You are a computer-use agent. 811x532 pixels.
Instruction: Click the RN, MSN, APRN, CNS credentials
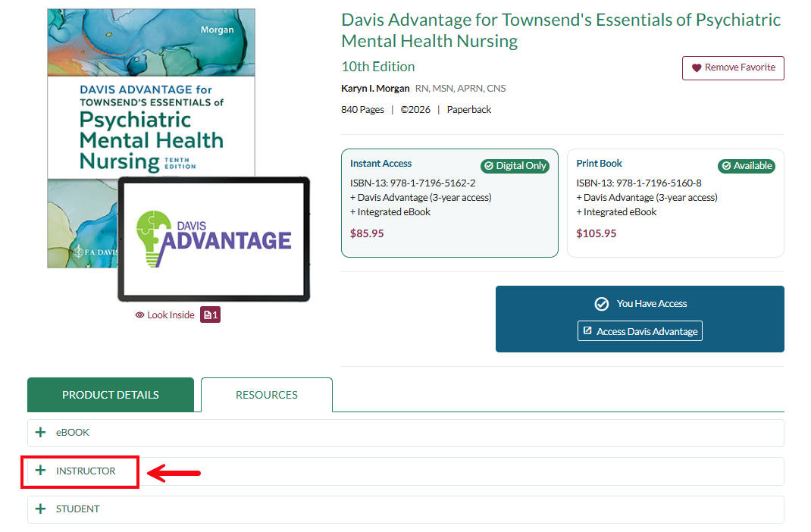(460, 89)
